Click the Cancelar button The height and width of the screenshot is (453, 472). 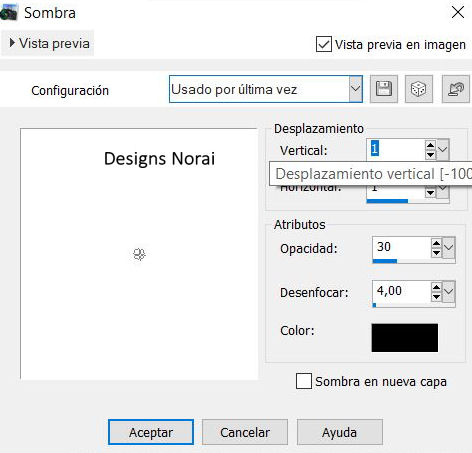point(245,432)
